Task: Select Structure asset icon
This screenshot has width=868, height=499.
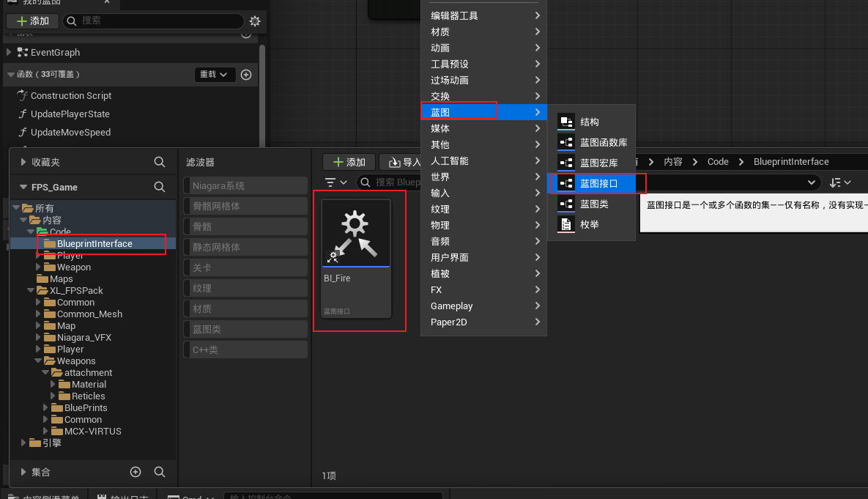Action: [565, 122]
